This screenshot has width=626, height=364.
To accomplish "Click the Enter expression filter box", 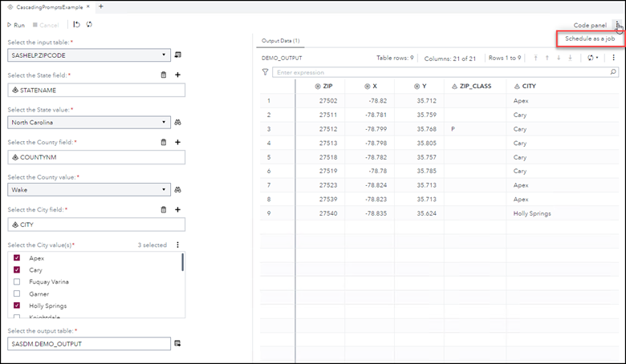I will click(x=441, y=72).
